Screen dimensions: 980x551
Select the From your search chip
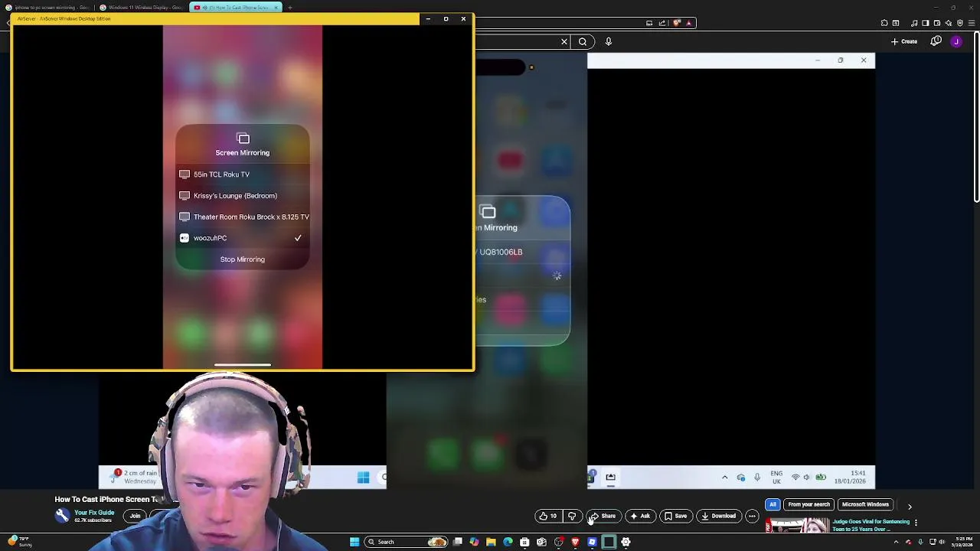(x=808, y=504)
